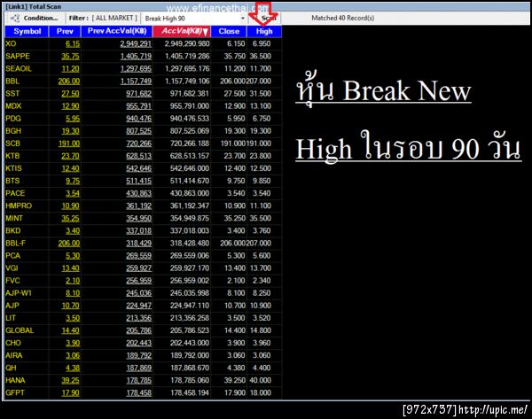Sort by Close column header
This screenshot has width=532, height=419.
point(229,32)
